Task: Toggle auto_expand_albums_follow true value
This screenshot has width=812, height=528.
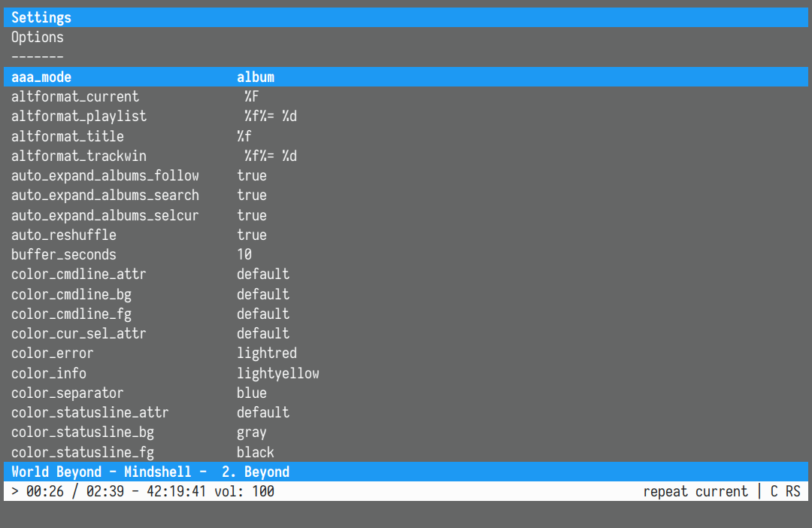Action: click(251, 175)
